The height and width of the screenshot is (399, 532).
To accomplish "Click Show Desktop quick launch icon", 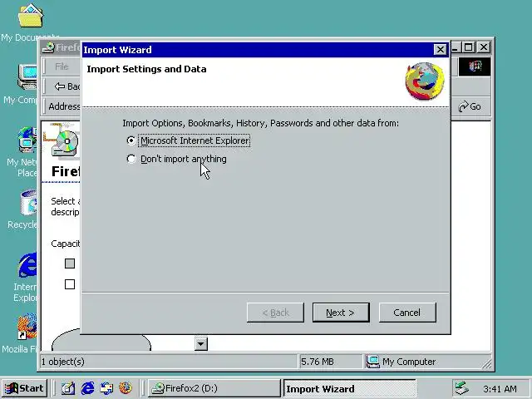I will coord(68,388).
